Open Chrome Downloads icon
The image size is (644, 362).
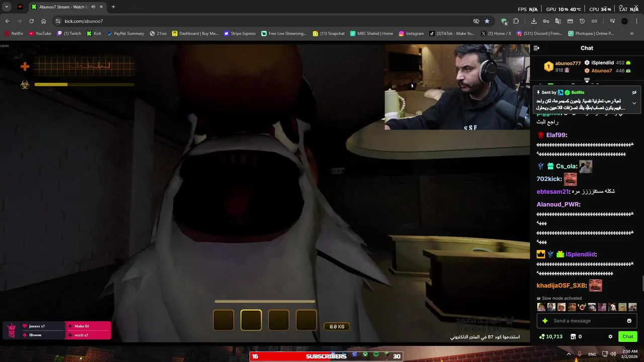tap(534, 21)
